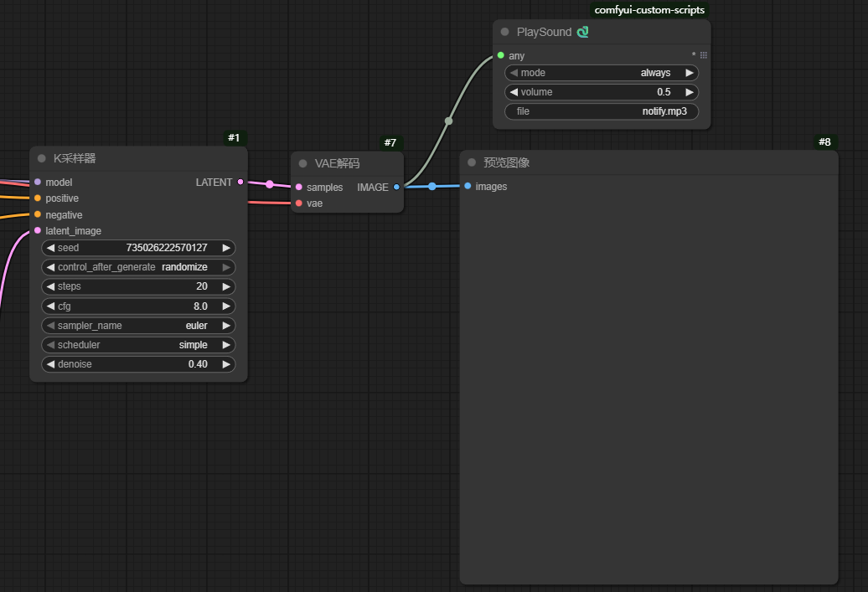Collapse the K采样器 node using its title dot
The width and height of the screenshot is (868, 592).
coord(41,158)
